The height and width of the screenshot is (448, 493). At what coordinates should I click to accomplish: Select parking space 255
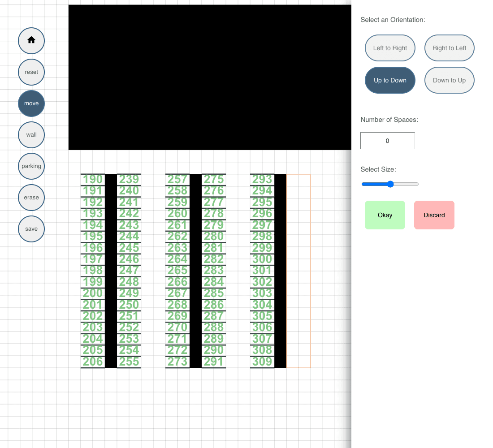(129, 362)
